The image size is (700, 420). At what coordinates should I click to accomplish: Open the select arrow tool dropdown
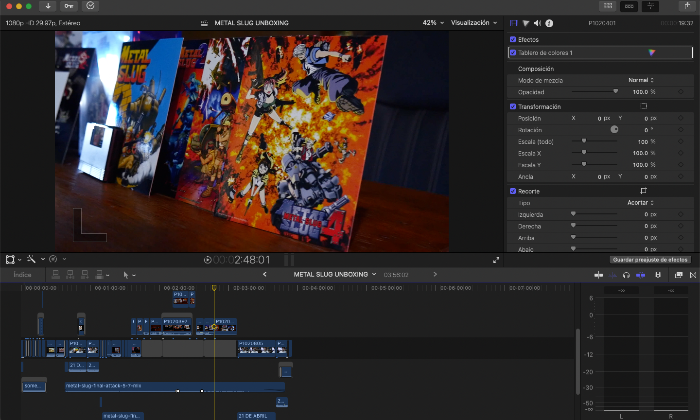[129, 275]
